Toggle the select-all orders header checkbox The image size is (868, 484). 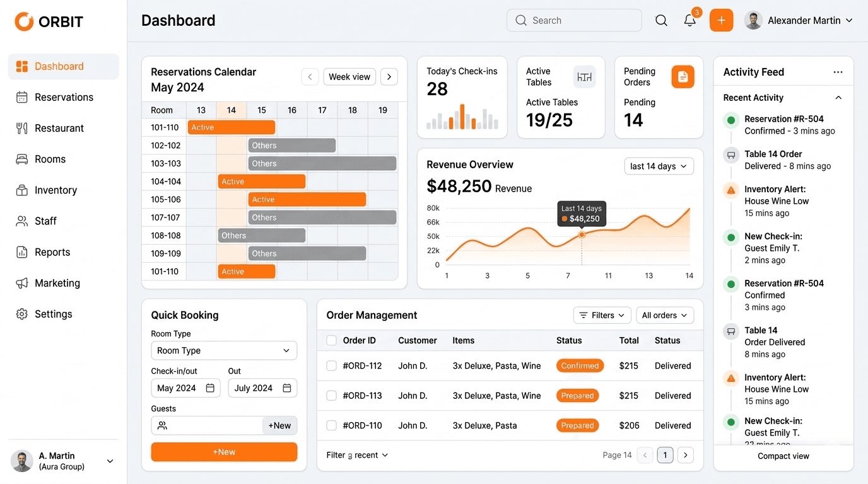[331, 340]
